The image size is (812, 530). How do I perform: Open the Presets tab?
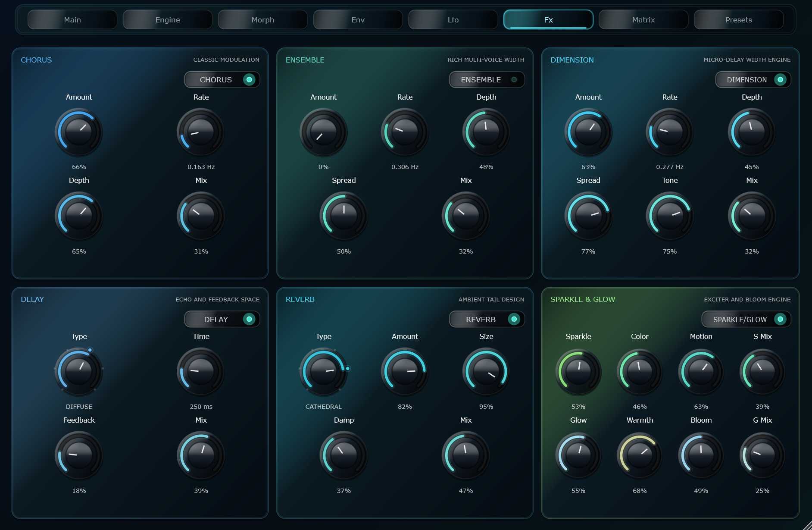(x=739, y=20)
